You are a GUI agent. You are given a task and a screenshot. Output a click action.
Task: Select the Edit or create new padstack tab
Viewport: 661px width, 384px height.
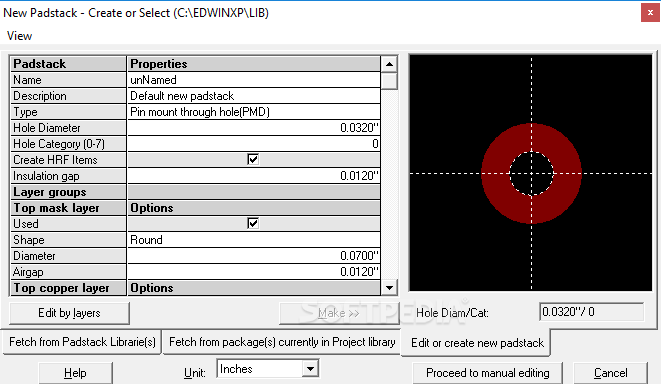(x=477, y=343)
